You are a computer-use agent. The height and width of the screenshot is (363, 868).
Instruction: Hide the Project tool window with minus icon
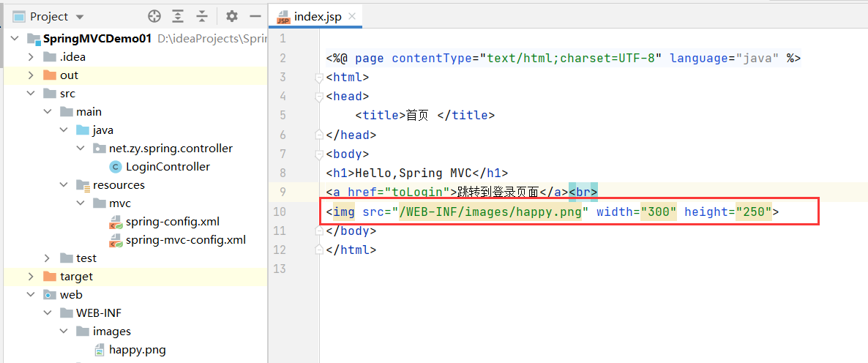coord(255,17)
